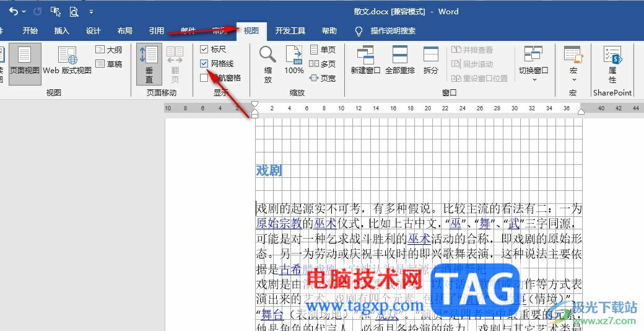Open 切换窗口 dropdown
This screenshot has width=644, height=331.
[534, 64]
